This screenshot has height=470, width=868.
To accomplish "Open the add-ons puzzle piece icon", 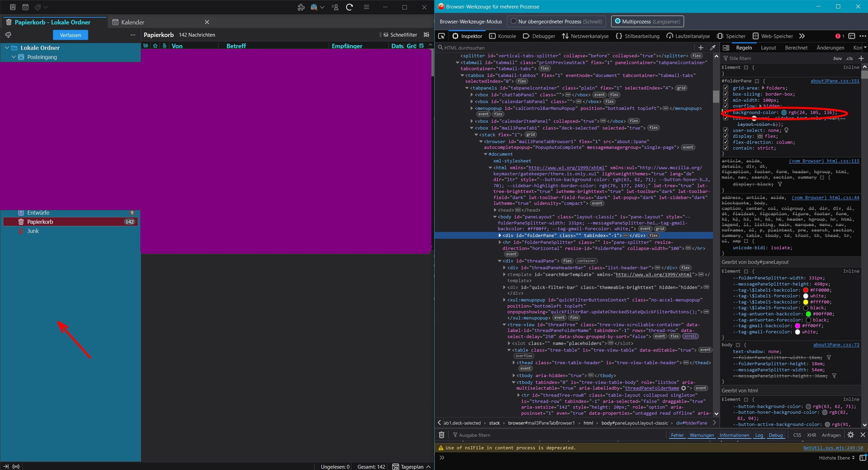I will tap(301, 7).
